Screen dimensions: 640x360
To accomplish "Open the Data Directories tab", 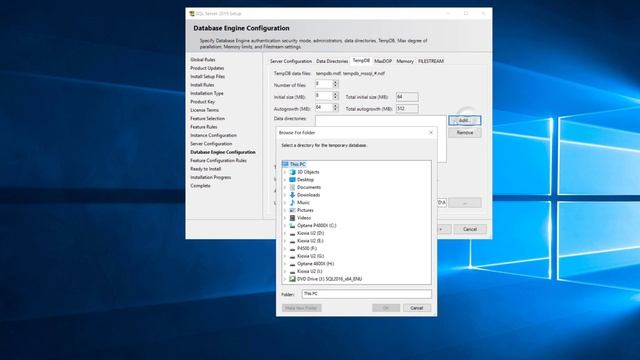I will [x=332, y=61].
